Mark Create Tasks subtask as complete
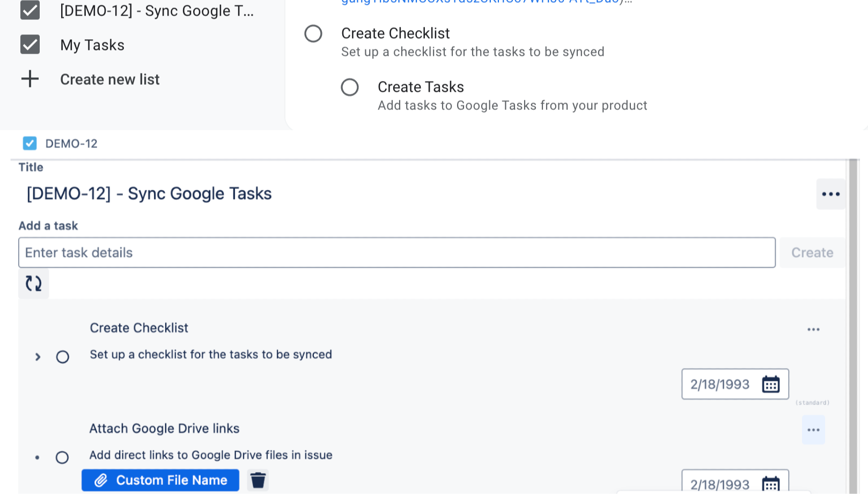 (x=350, y=87)
